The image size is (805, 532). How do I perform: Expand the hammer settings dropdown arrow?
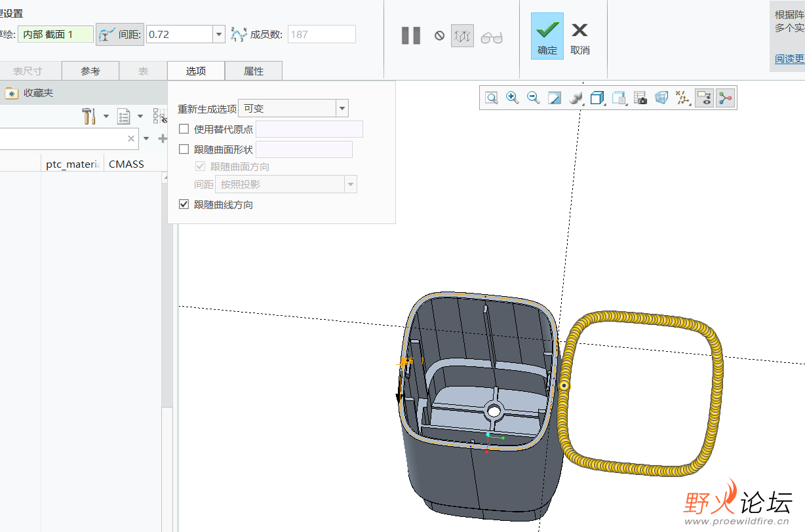point(106,117)
